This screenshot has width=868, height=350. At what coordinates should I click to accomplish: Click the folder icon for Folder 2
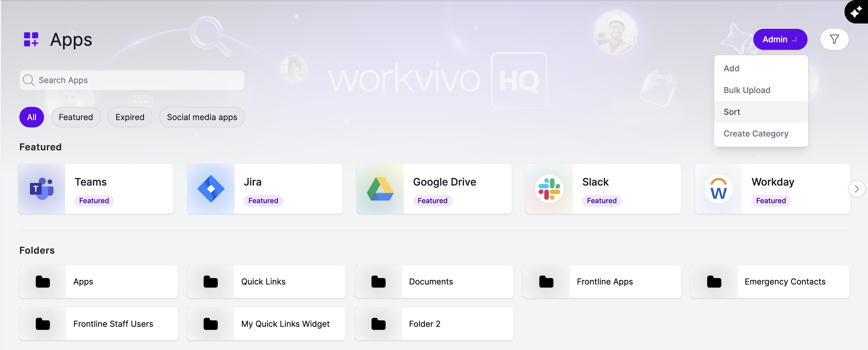coord(379,324)
